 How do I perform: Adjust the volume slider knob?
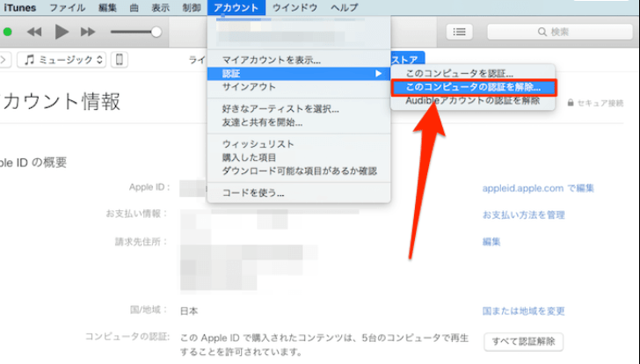tap(156, 32)
